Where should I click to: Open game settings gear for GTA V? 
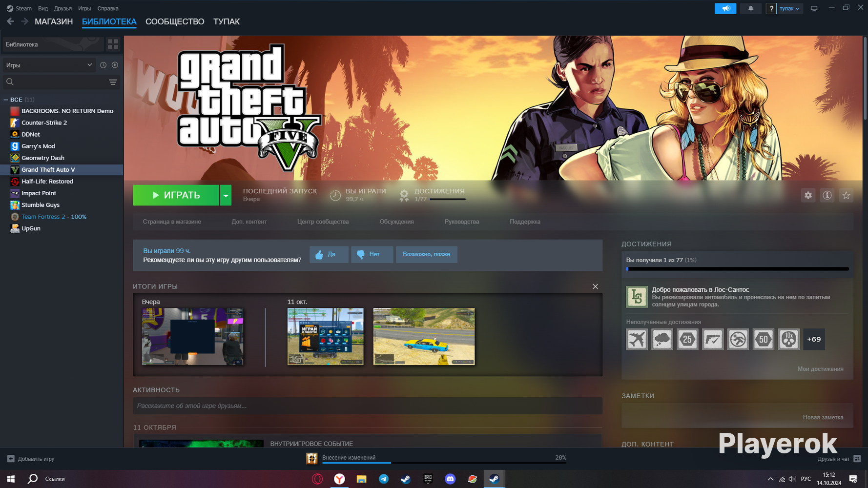tap(808, 195)
